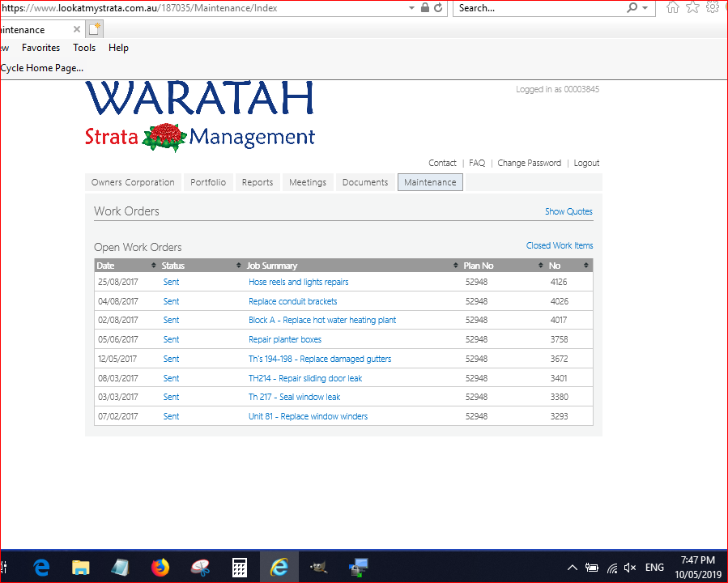The height and width of the screenshot is (583, 728).
Task: Click the Cycle Home Page favorites link
Action: [x=42, y=68]
